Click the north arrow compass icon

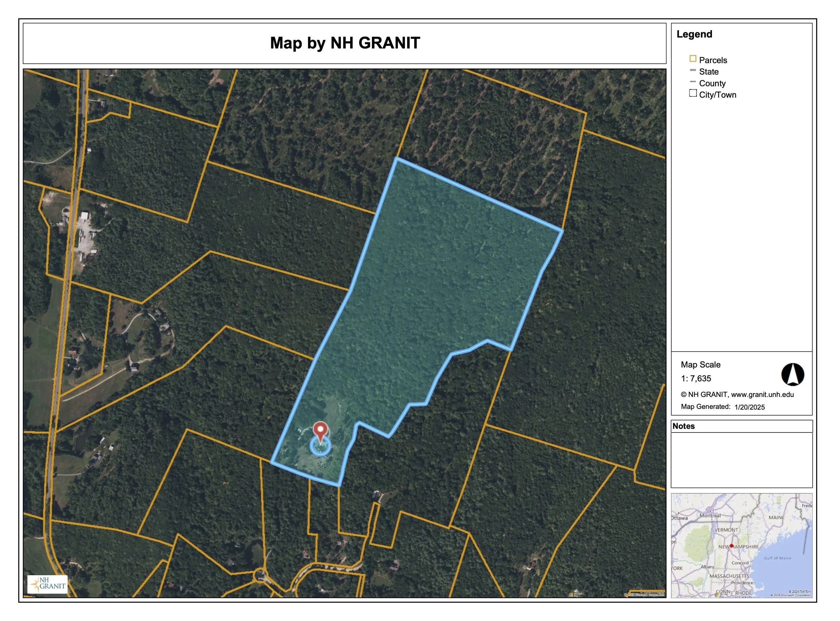point(792,374)
